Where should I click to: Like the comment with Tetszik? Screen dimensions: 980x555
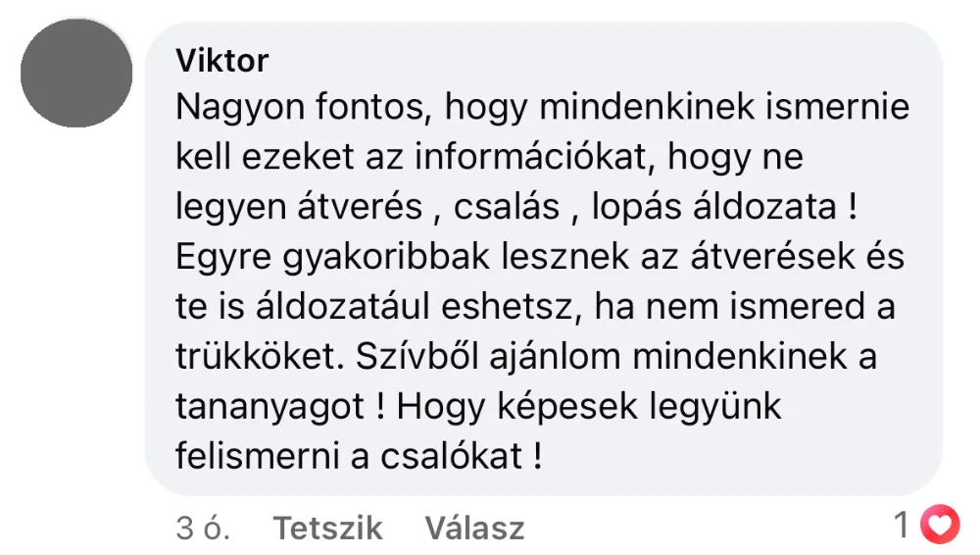(x=327, y=529)
